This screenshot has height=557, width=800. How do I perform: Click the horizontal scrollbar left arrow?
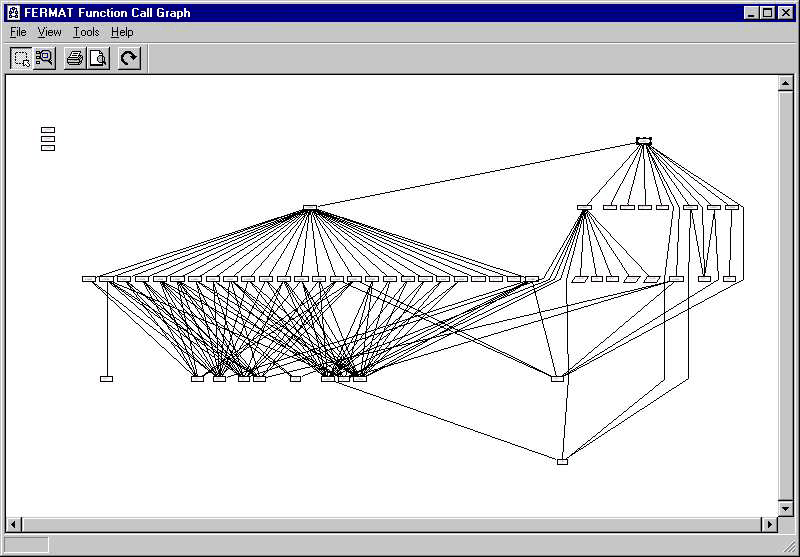(13, 524)
